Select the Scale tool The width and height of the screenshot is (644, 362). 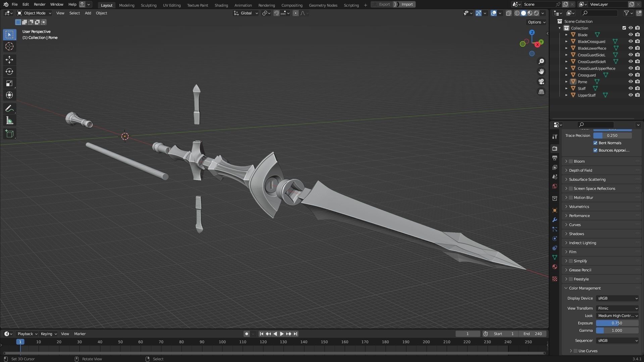pos(9,83)
